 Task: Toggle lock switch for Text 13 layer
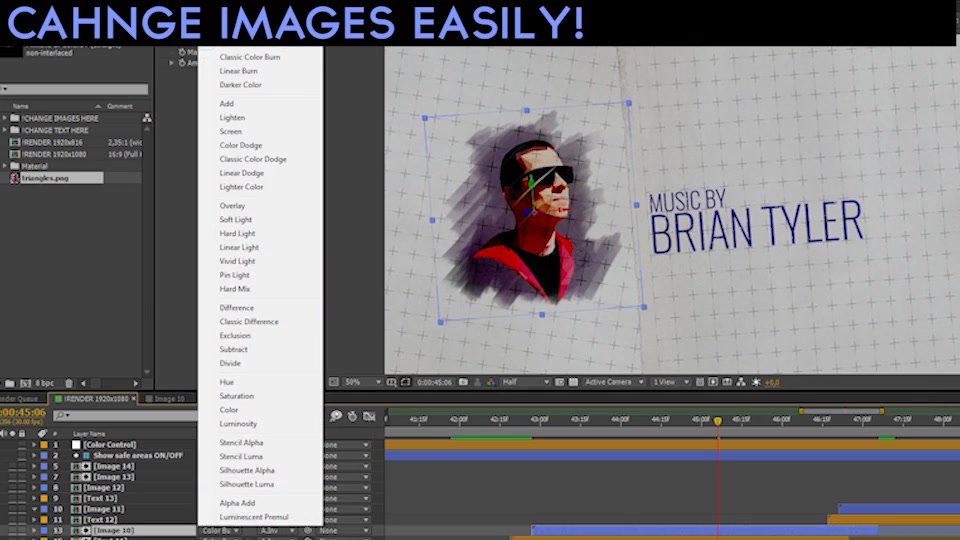coord(22,498)
